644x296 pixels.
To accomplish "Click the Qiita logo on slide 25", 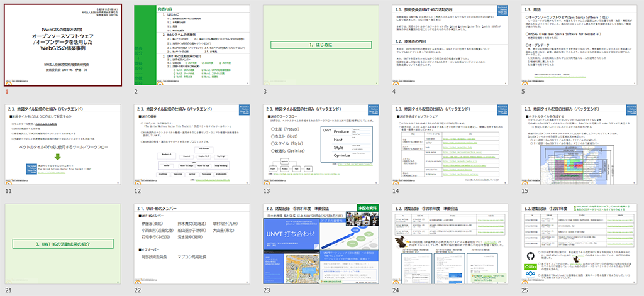I will (531, 265).
